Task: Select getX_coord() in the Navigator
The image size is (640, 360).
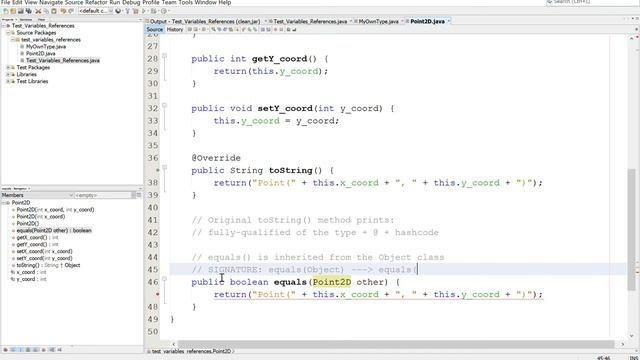Action: coord(37,238)
